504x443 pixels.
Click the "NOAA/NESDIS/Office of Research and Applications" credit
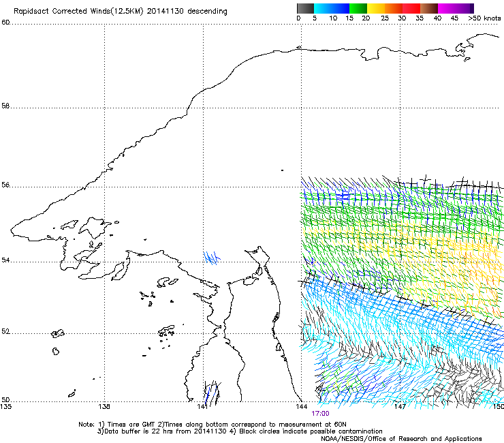tap(401, 439)
